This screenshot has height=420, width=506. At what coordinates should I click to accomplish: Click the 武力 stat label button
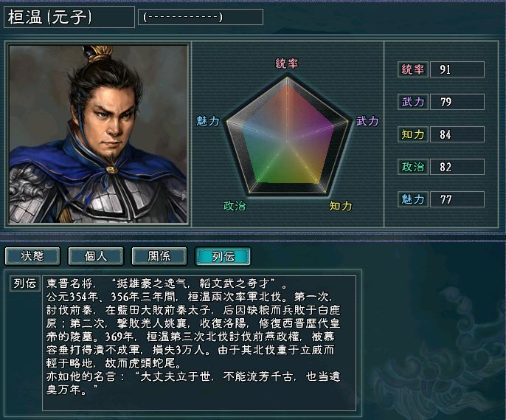coord(413,102)
